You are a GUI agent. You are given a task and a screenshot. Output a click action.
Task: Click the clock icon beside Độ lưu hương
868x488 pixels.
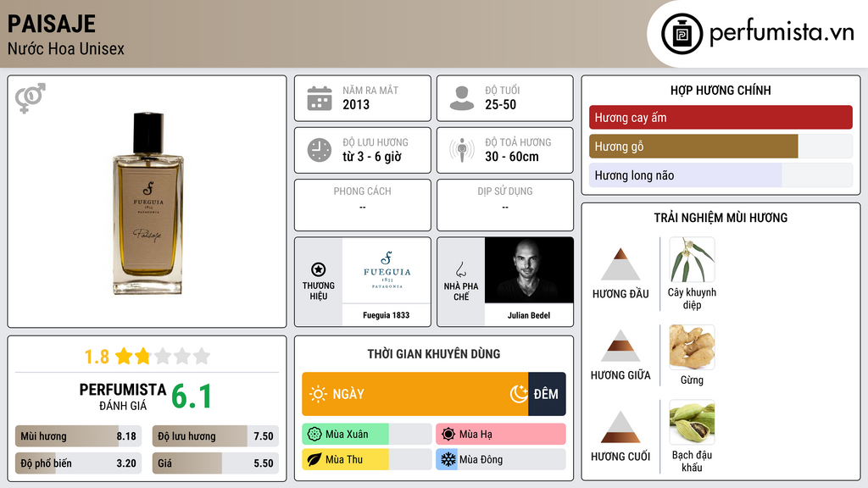coord(320,150)
